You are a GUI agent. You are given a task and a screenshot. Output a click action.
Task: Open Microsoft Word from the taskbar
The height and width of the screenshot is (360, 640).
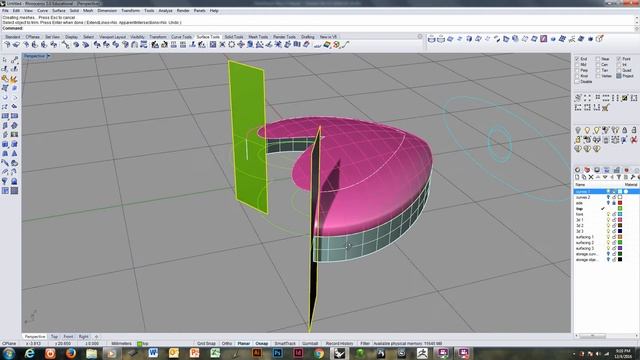153,353
